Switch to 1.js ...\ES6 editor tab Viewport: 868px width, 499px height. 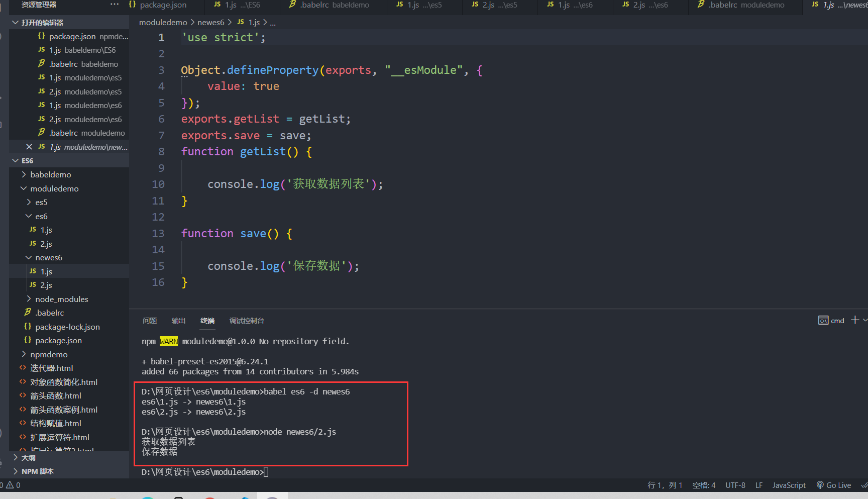tap(242, 5)
